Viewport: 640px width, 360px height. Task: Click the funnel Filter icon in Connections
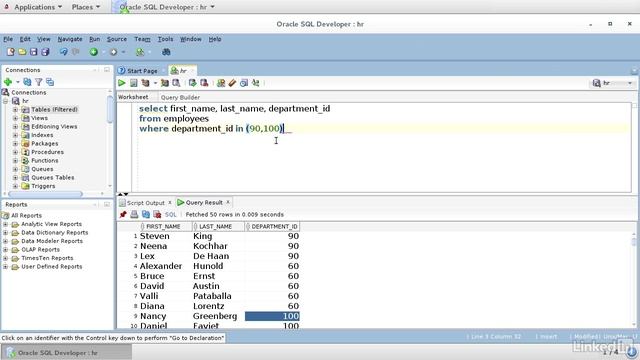pos(38,82)
